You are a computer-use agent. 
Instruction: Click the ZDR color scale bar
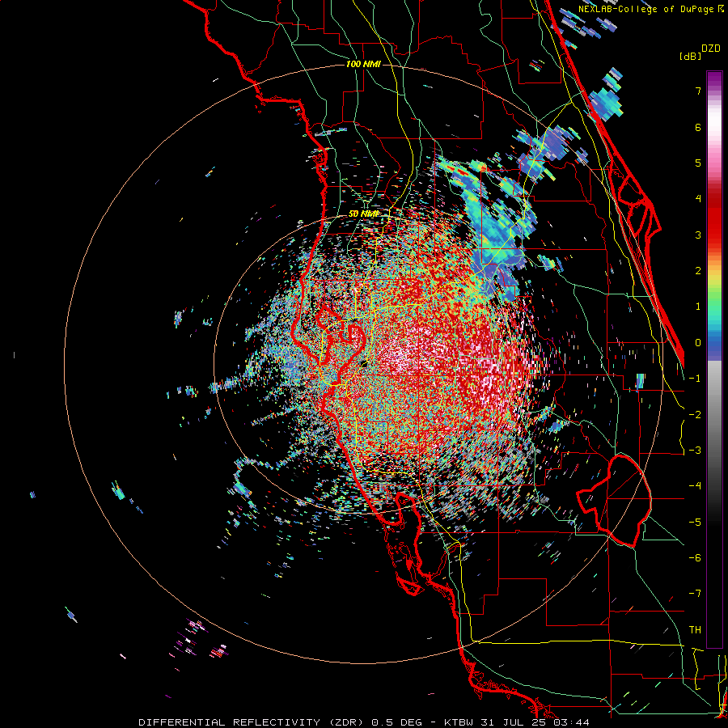714,359
